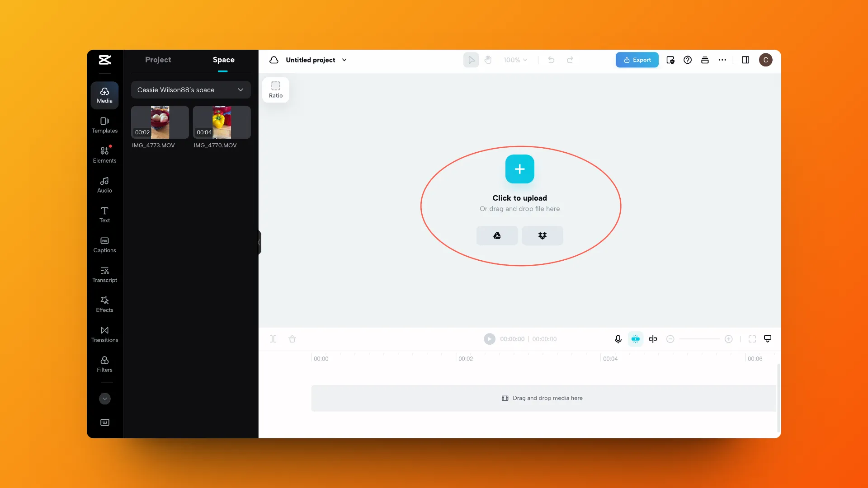Collapse the left media panel handle
868x488 pixels.
(259, 242)
